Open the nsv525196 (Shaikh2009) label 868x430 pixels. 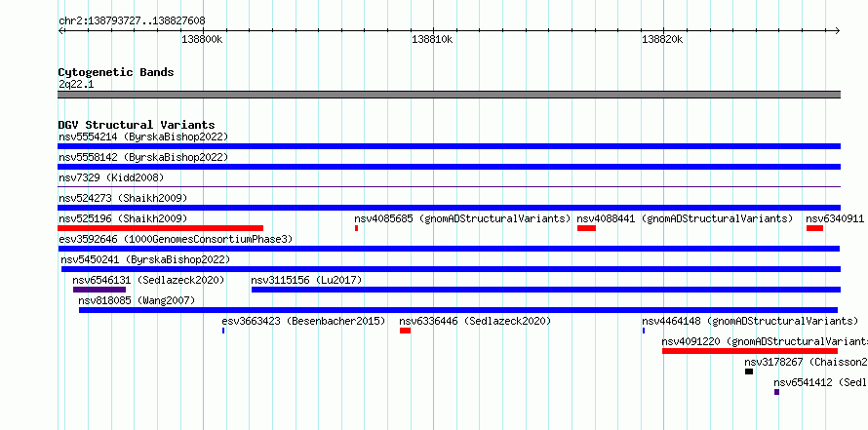[123, 218]
